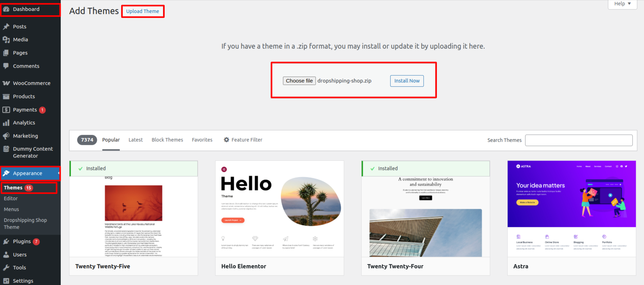
Task: Click the Pages document icon
Action: [x=6, y=53]
